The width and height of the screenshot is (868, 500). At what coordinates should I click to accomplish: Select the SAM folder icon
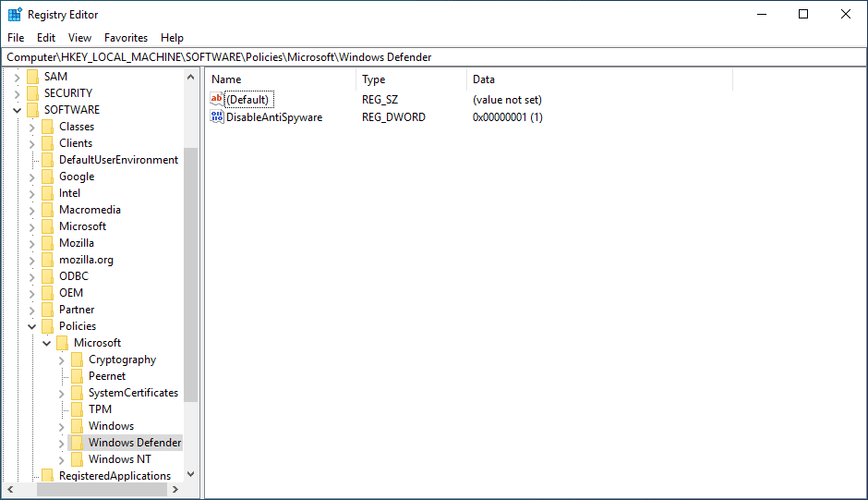coord(33,77)
